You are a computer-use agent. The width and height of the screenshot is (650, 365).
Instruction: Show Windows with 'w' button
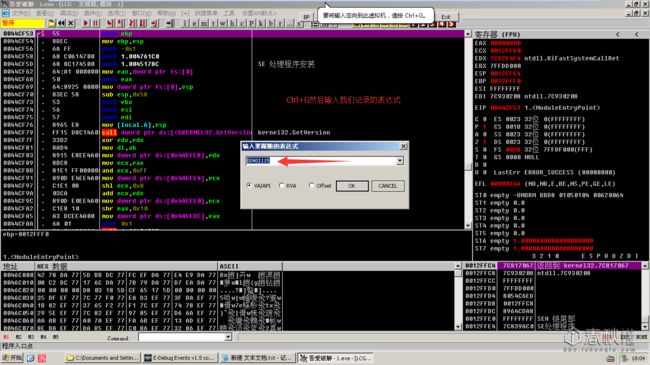(223, 23)
